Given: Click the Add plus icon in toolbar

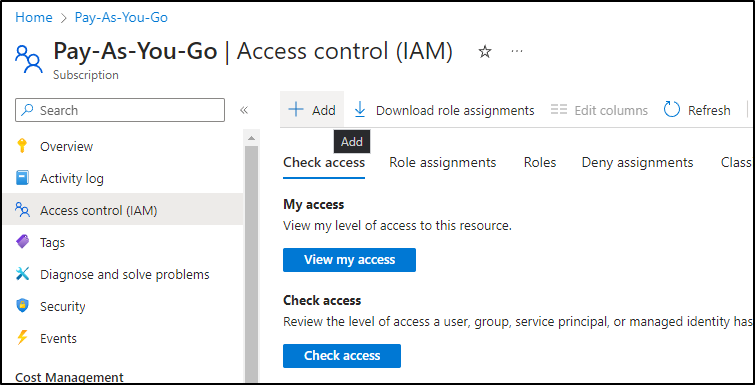Looking at the screenshot, I should 296,110.
